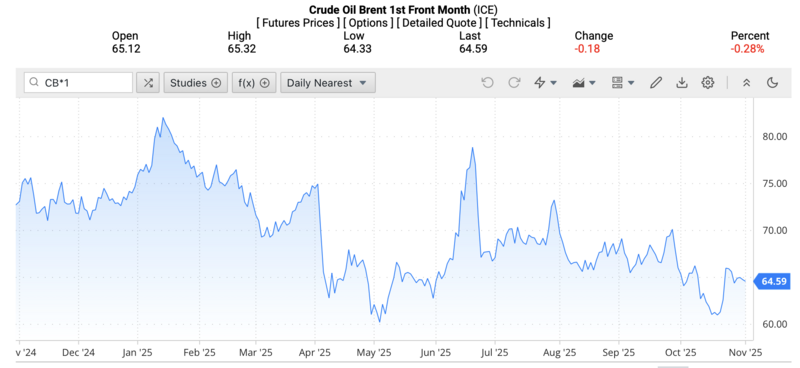The width and height of the screenshot is (800, 368).
Task: Click the Dec '24 date axis label
Action: pyautogui.click(x=78, y=352)
